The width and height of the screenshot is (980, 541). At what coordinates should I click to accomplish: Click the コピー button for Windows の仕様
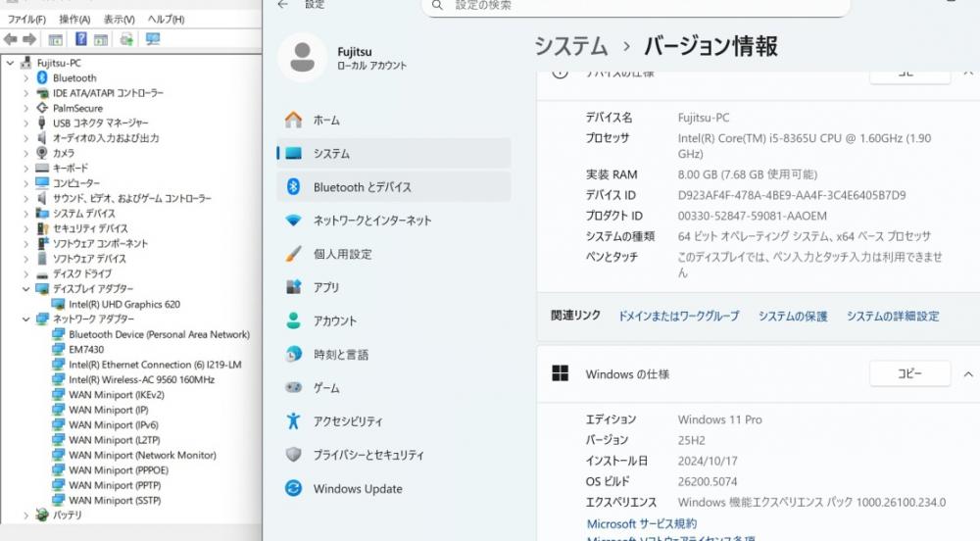click(909, 374)
